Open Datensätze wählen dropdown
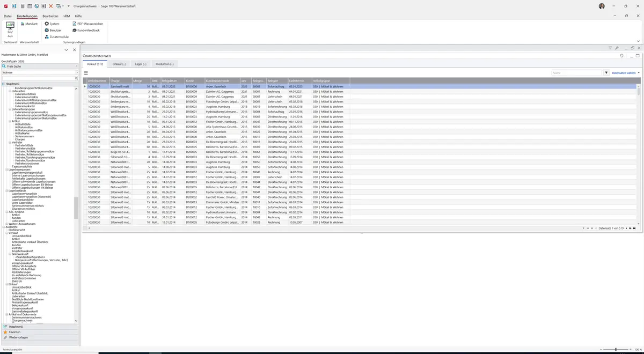The image size is (644, 354). (626, 73)
